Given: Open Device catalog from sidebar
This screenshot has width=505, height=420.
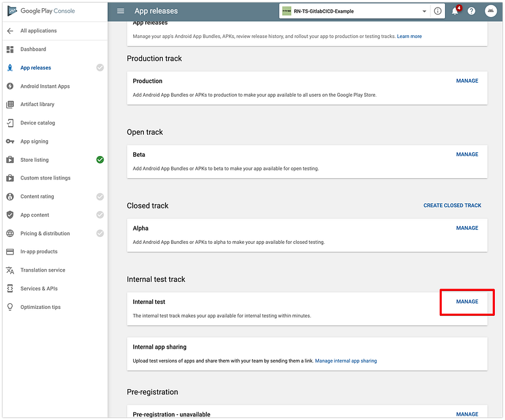Looking at the screenshot, I should tap(38, 123).
